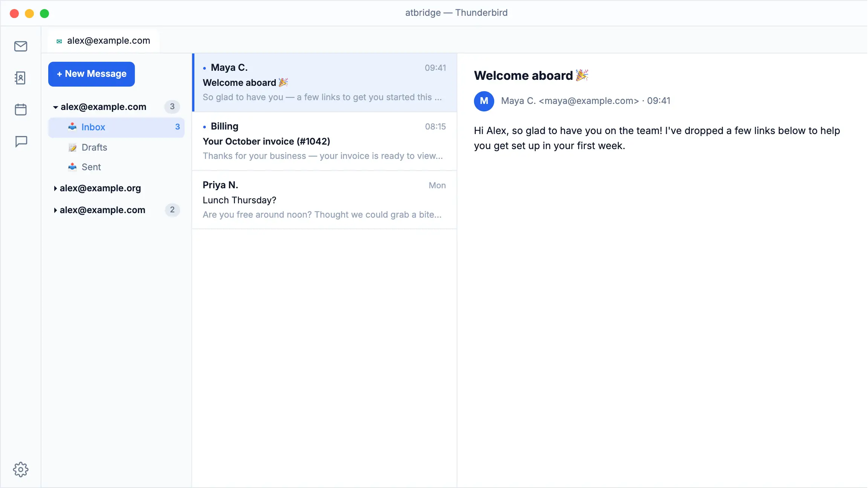Screen dimensions: 868x488
Task: Open the Billing October invoice email
Action: 324,141
